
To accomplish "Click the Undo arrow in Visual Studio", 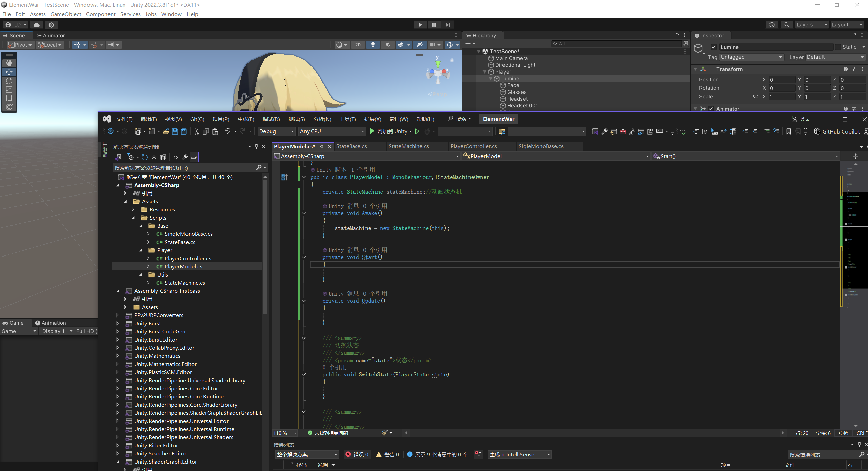I will tap(227, 131).
